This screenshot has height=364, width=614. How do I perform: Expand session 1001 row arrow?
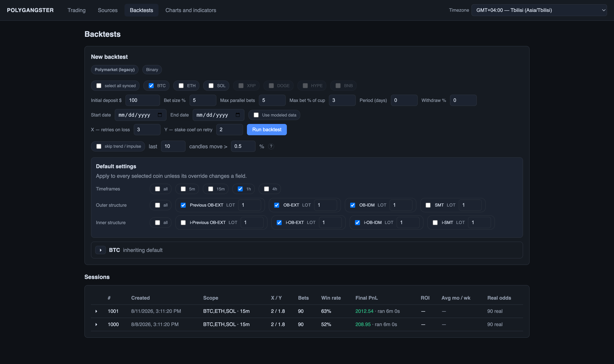pos(96,311)
